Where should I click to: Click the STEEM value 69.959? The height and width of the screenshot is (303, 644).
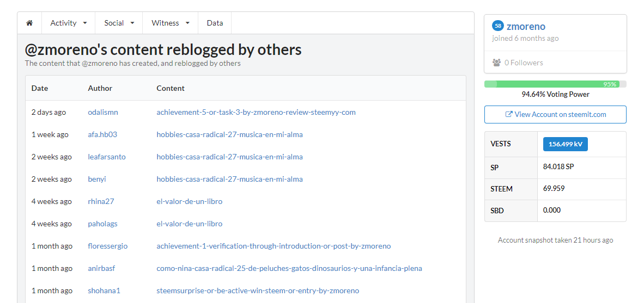click(x=554, y=189)
